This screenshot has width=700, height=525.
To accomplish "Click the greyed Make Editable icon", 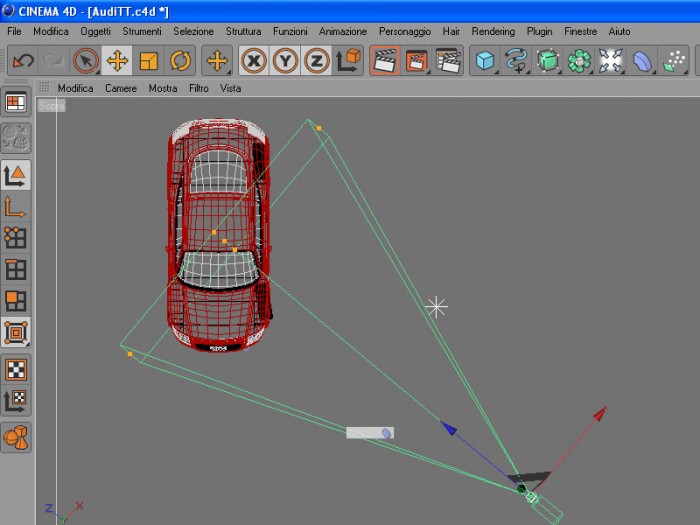I will point(16,138).
